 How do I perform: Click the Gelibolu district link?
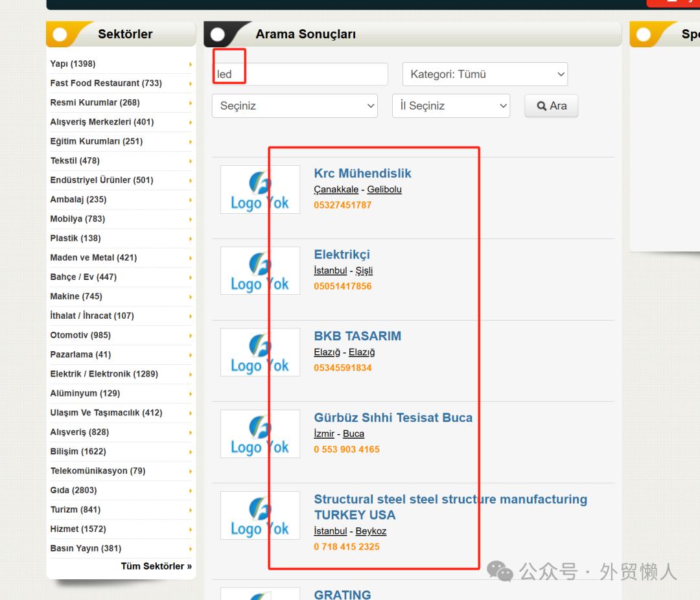coord(384,189)
